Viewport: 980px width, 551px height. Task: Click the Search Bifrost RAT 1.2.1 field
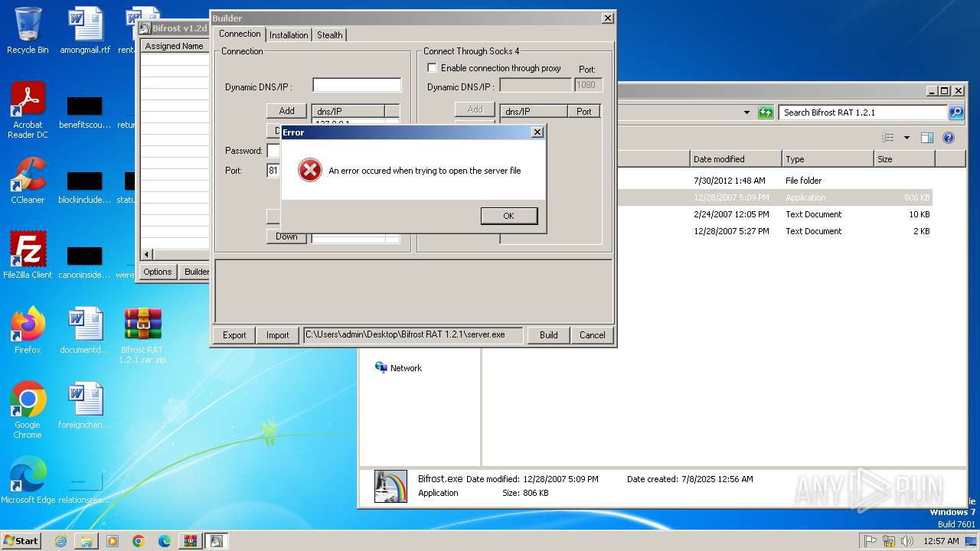tap(864, 112)
